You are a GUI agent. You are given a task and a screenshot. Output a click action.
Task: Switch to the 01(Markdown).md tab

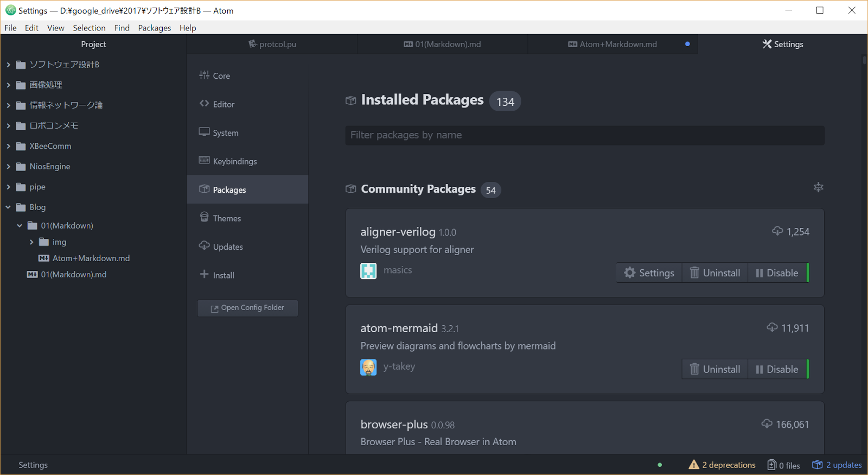pyautogui.click(x=442, y=44)
